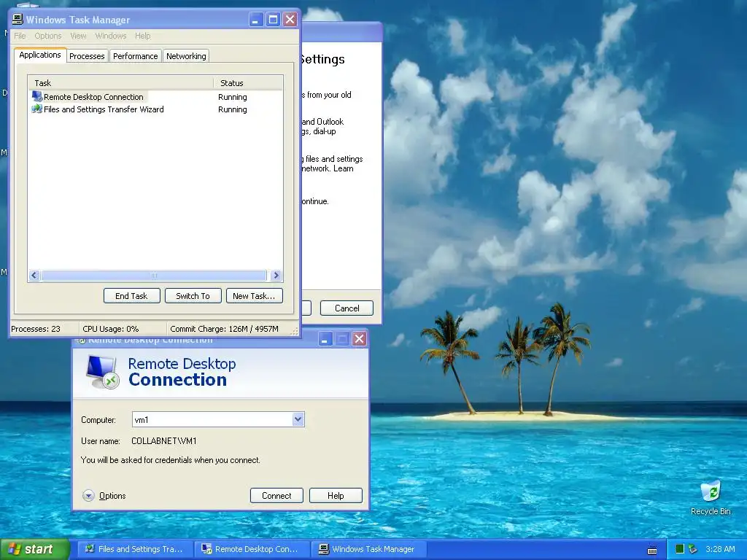Click the task list horizontal scrollbar thumb

[154, 275]
